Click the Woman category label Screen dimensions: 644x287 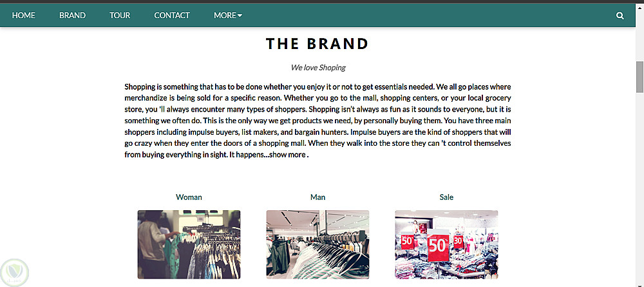click(x=189, y=197)
